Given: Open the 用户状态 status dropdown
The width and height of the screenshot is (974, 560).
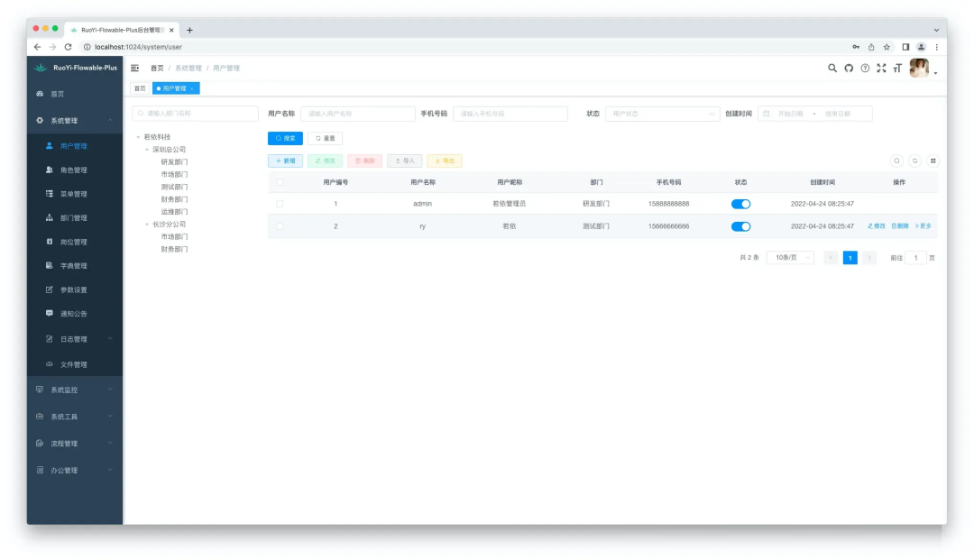Looking at the screenshot, I should [662, 114].
